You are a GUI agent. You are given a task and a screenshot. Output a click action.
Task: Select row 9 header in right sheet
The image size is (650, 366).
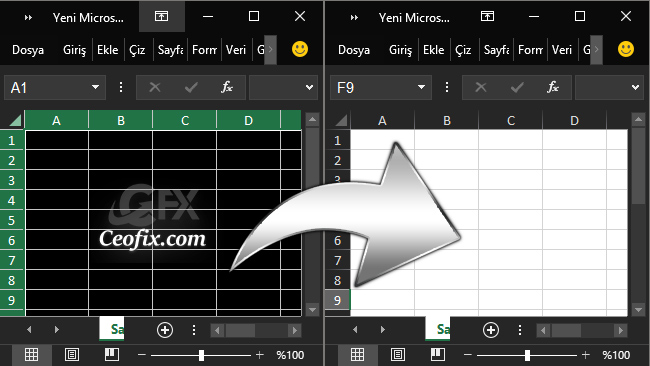point(337,300)
